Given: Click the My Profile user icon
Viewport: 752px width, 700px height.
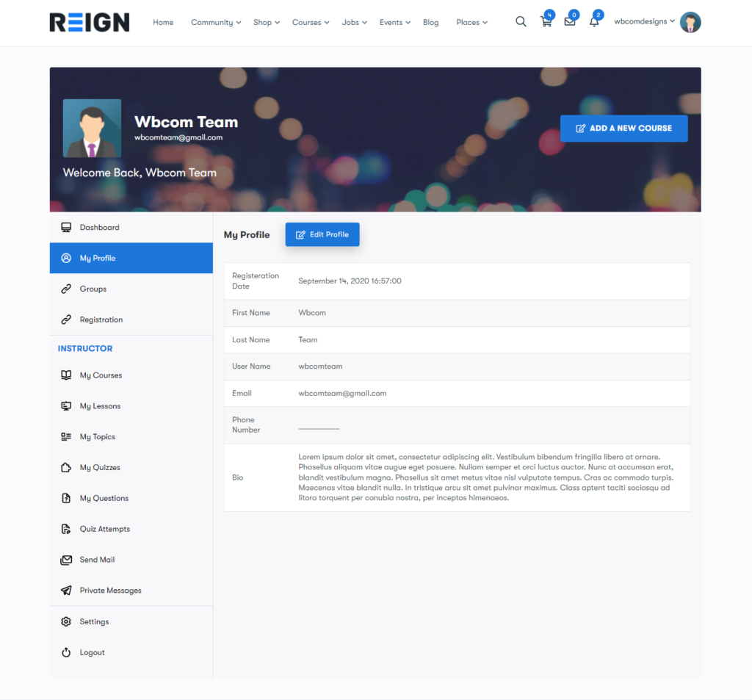Looking at the screenshot, I should pos(66,258).
